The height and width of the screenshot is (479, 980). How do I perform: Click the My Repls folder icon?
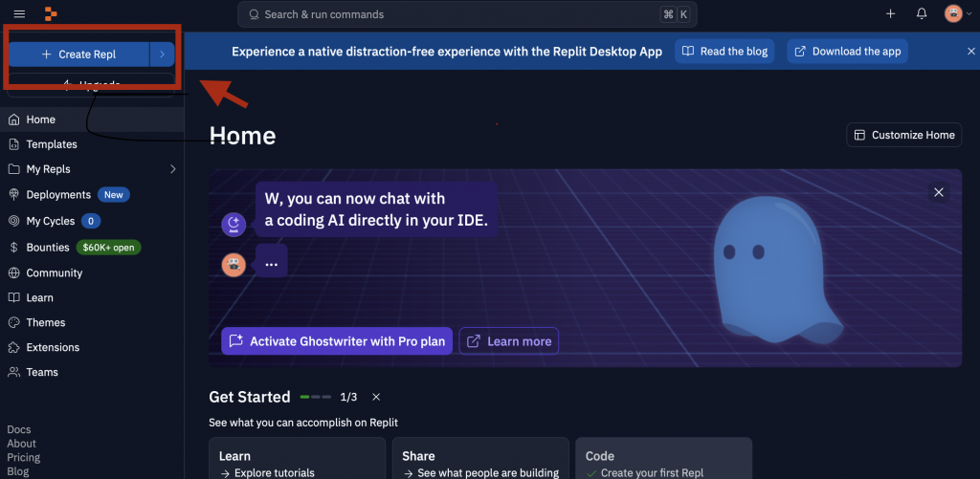pos(13,169)
